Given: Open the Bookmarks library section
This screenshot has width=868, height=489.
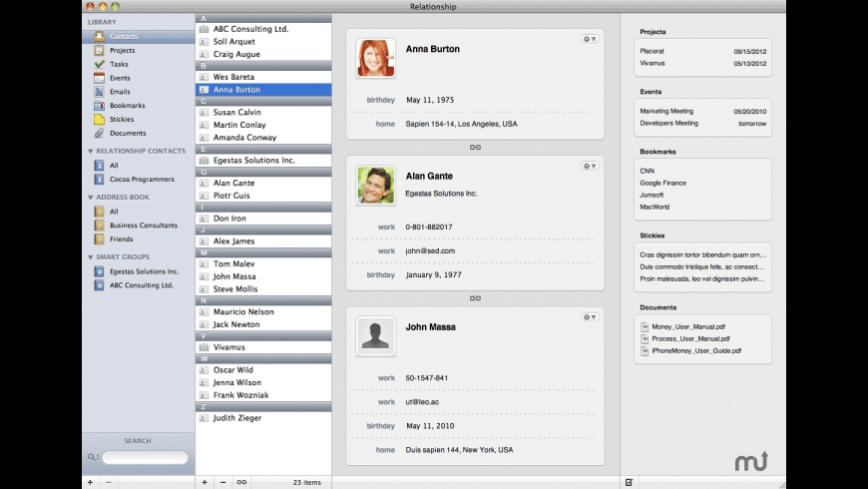Looking at the screenshot, I should [126, 105].
